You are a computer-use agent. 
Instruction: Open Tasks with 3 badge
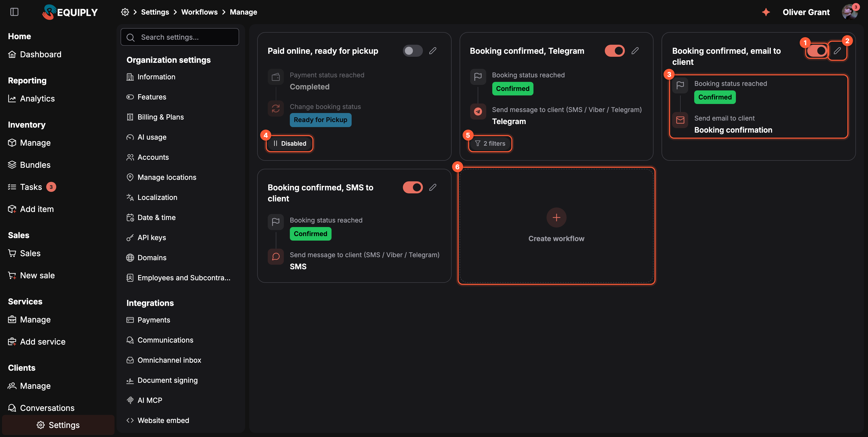tap(32, 187)
